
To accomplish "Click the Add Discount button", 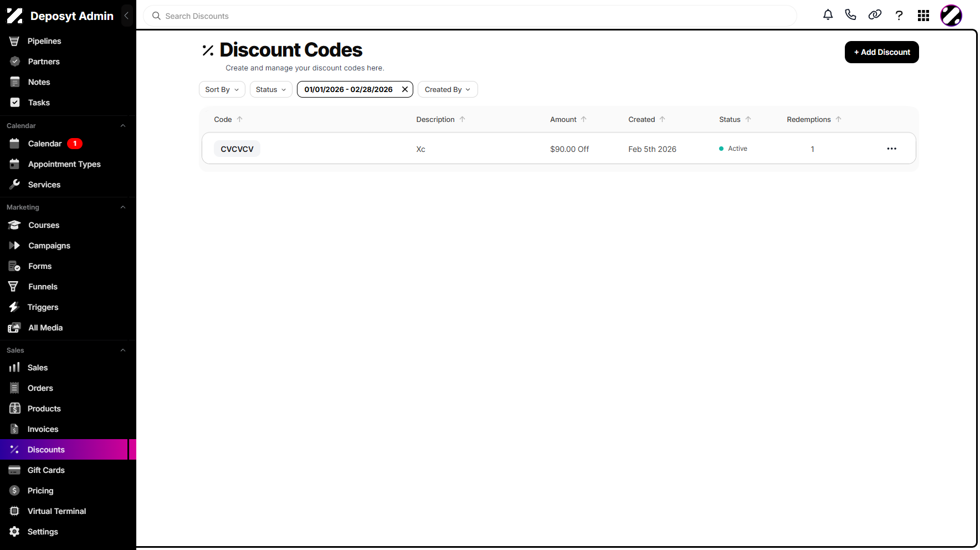I will click(x=881, y=52).
